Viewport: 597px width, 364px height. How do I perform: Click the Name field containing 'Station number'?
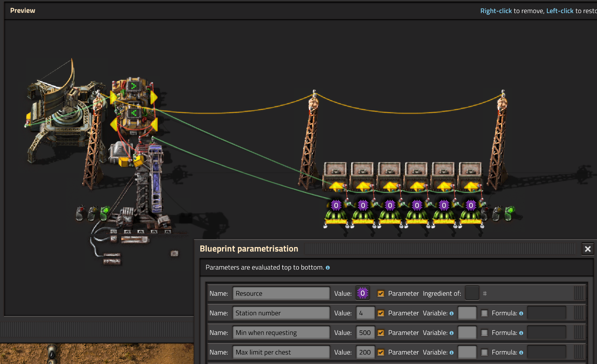281,313
